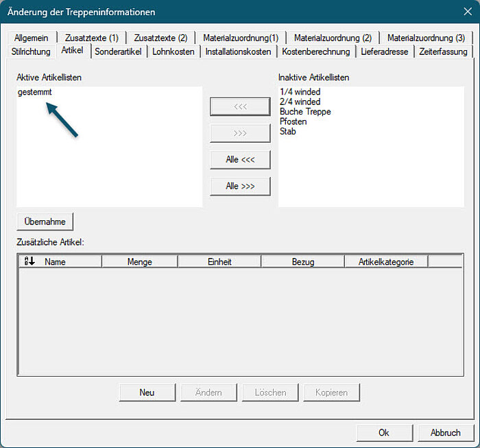The width and height of the screenshot is (480, 448).
Task: Cancel with the Abbruch button
Action: 445,433
